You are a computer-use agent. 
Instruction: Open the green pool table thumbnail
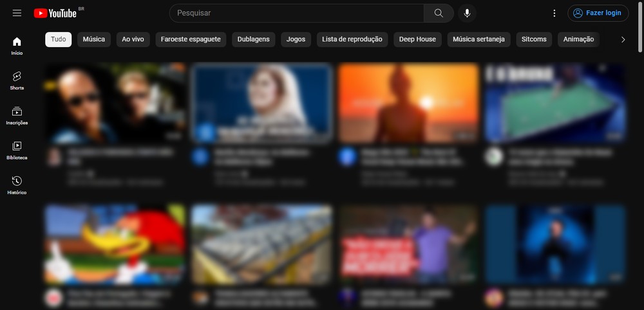[555, 103]
